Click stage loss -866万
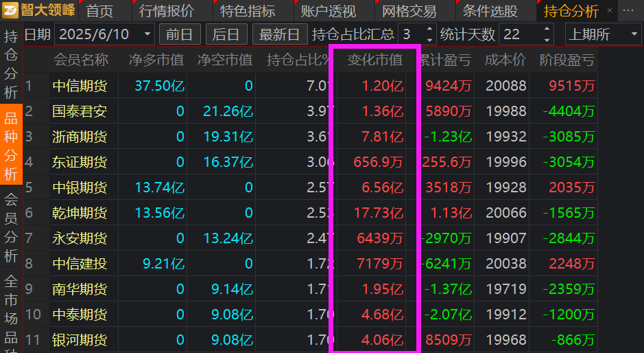Screen dimensions: 644x353 (573, 340)
